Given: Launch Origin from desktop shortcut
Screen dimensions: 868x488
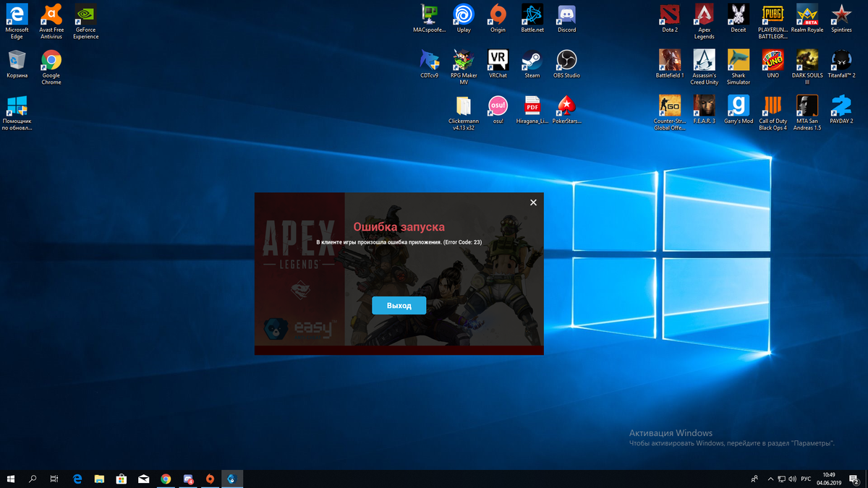Looking at the screenshot, I should [498, 19].
